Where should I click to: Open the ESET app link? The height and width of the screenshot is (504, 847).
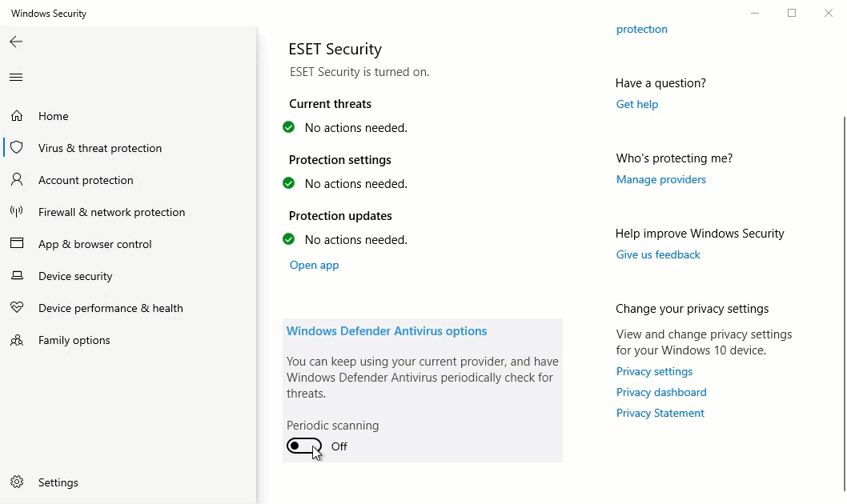314,265
